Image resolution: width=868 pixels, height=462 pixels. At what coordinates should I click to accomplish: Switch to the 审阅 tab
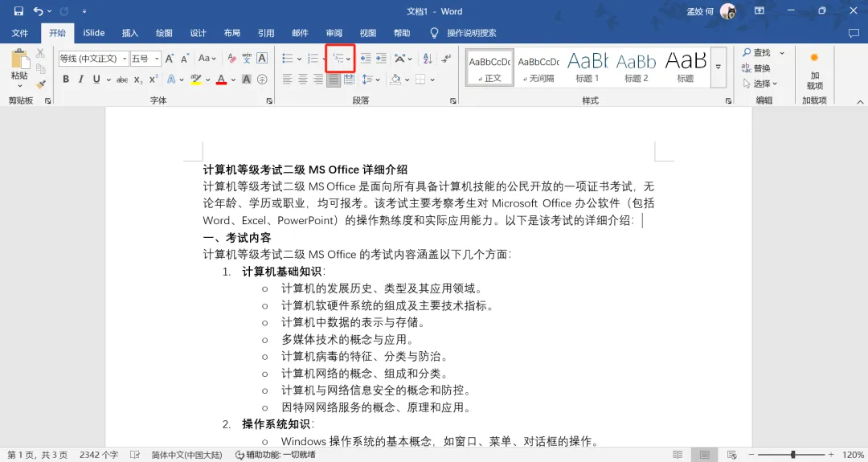[x=334, y=33]
